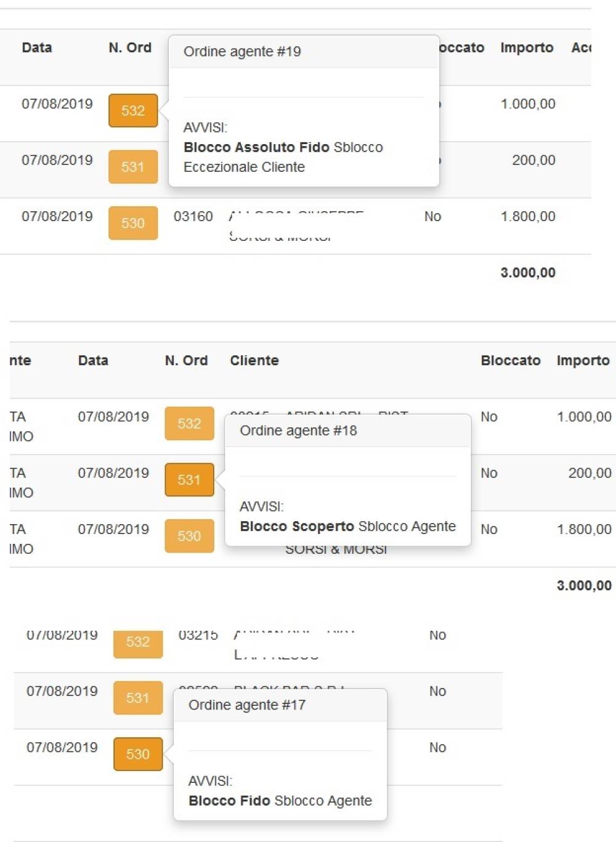
Task: Sort by the fully visible Bloccato header
Action: (510, 360)
